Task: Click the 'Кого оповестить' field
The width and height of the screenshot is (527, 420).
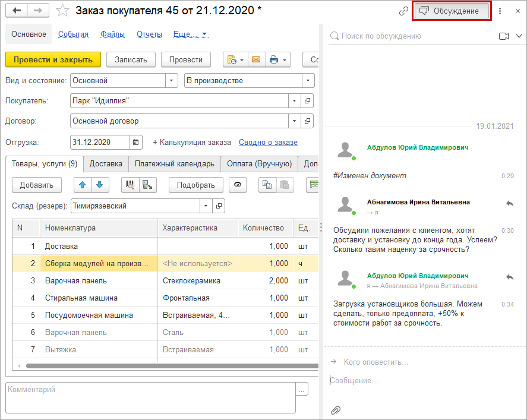Action: click(375, 362)
